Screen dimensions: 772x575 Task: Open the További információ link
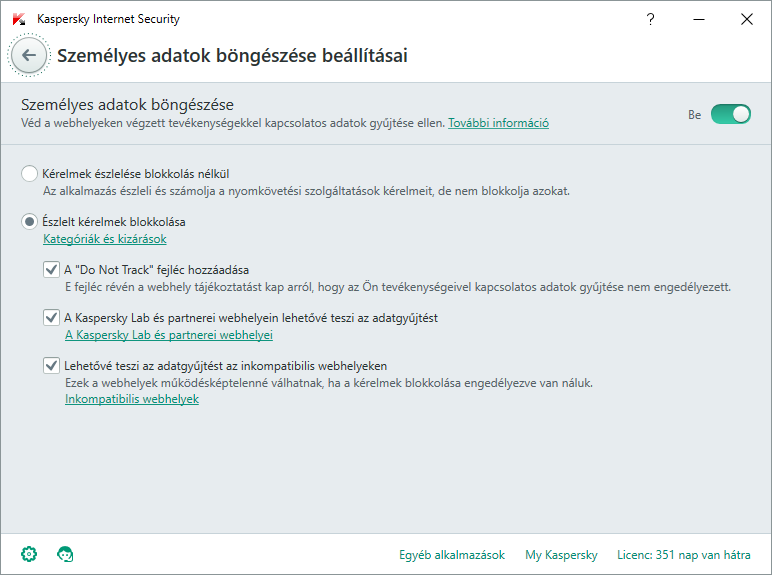(498, 123)
